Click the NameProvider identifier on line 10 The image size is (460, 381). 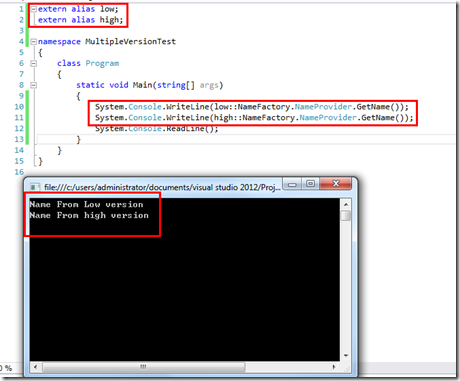323,107
